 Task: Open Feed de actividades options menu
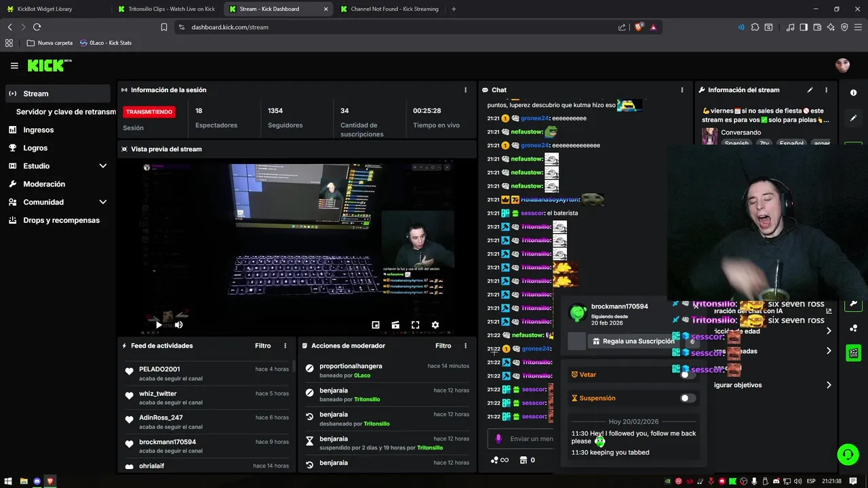tap(285, 346)
